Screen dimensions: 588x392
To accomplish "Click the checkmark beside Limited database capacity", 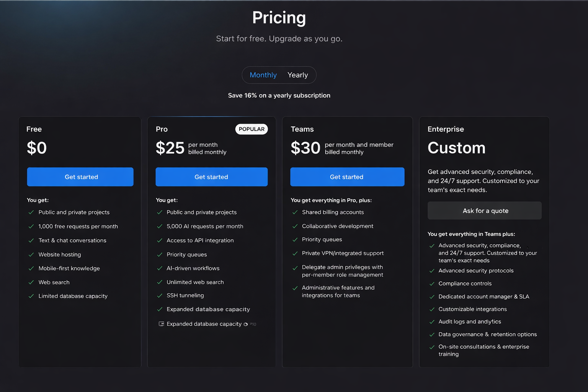I will point(31,296).
